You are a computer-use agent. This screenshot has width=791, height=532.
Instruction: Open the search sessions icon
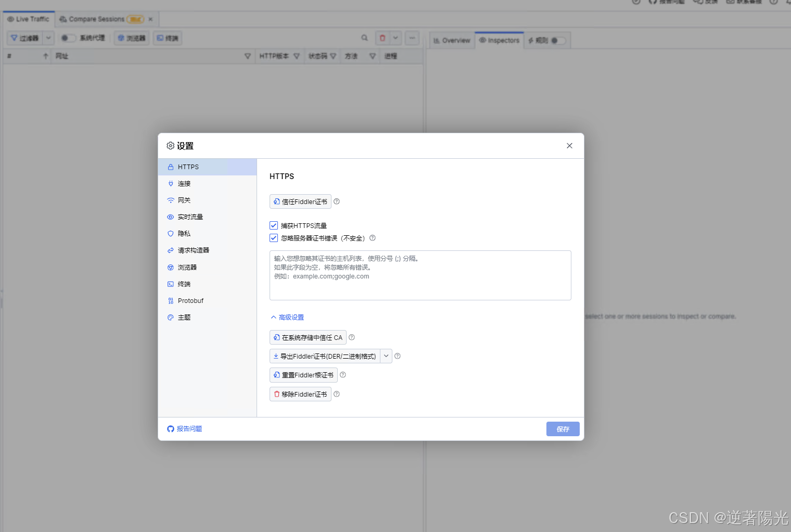[x=364, y=37]
